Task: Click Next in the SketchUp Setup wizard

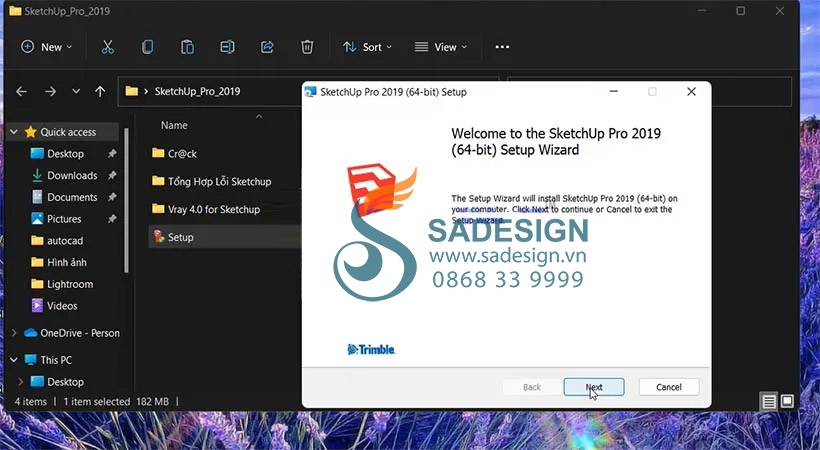Action: pos(594,387)
